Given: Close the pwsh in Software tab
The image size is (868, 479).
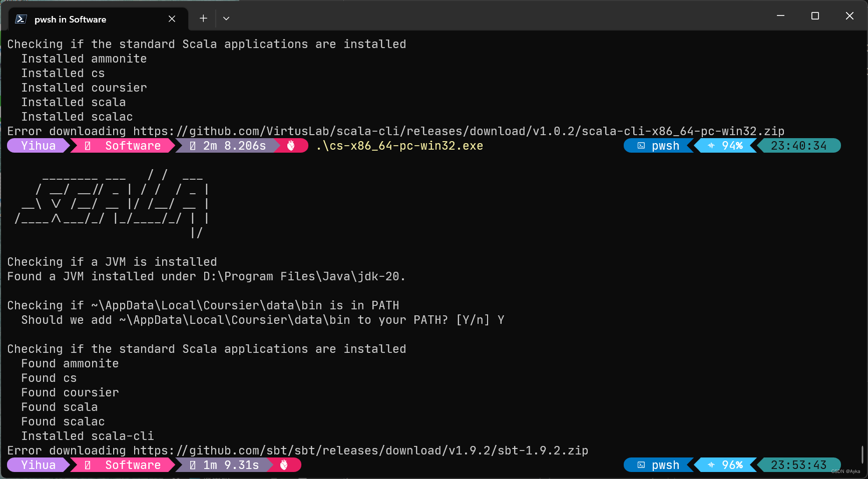Looking at the screenshot, I should pyautogui.click(x=172, y=19).
